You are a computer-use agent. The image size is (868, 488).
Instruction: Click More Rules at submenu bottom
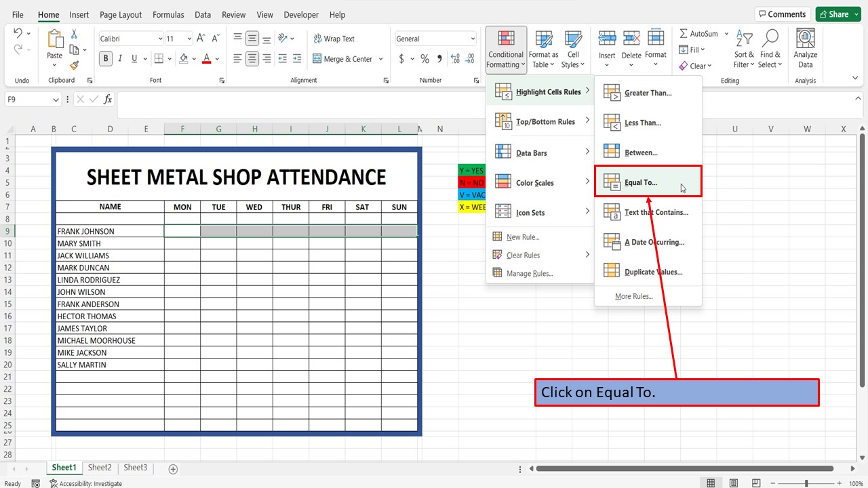click(633, 296)
